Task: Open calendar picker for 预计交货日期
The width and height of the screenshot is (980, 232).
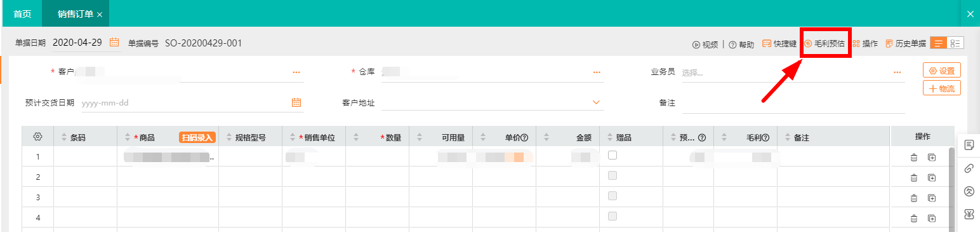Action: 296,102
